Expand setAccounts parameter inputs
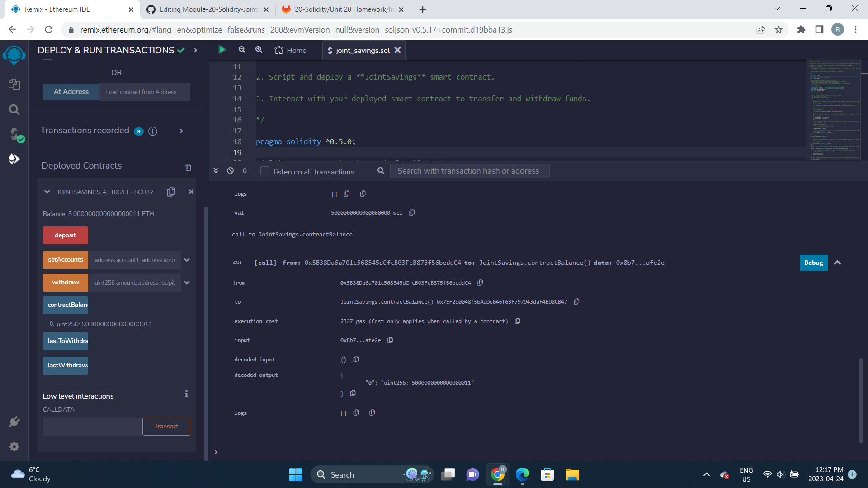This screenshot has width=868, height=488. click(187, 260)
